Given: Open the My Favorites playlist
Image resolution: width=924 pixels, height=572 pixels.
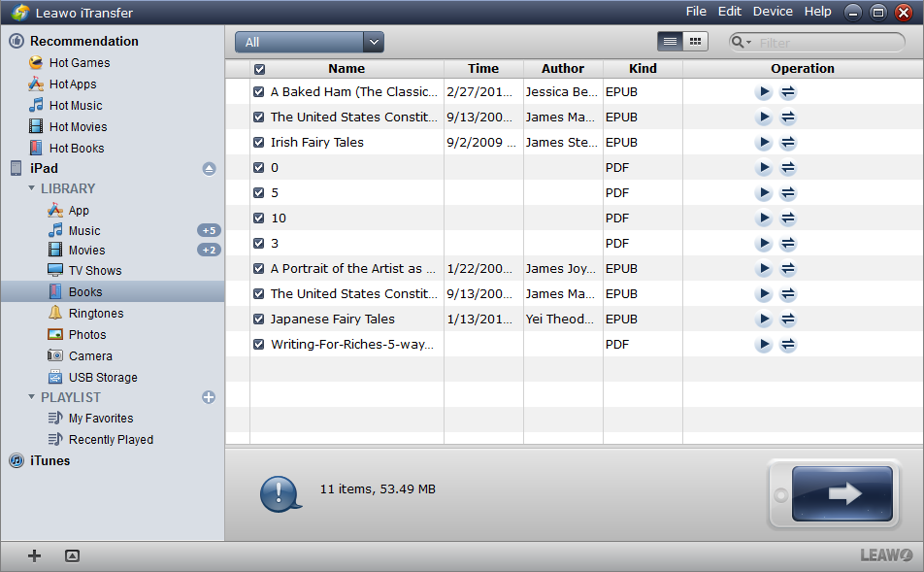Looking at the screenshot, I should (102, 418).
